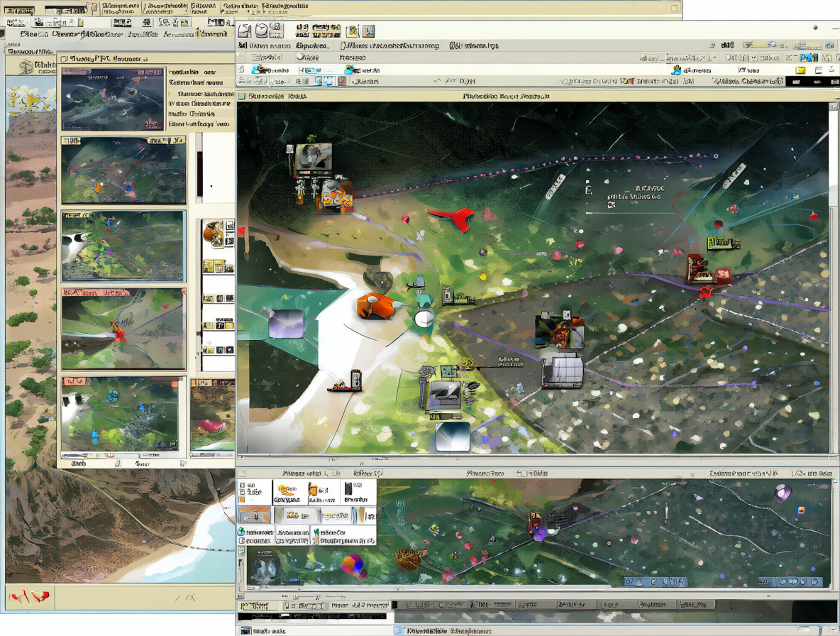Select the silver square tile at the map bottom
The width and height of the screenshot is (840, 636).
click(x=453, y=437)
